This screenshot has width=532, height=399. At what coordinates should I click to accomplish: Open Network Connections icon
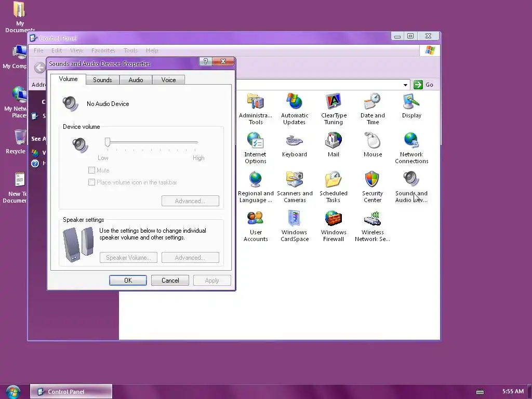(x=411, y=148)
